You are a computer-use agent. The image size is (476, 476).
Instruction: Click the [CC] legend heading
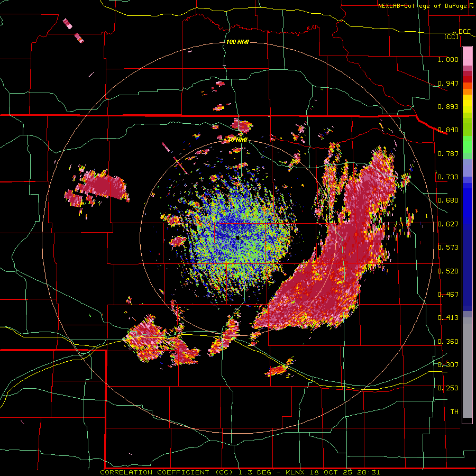point(451,36)
